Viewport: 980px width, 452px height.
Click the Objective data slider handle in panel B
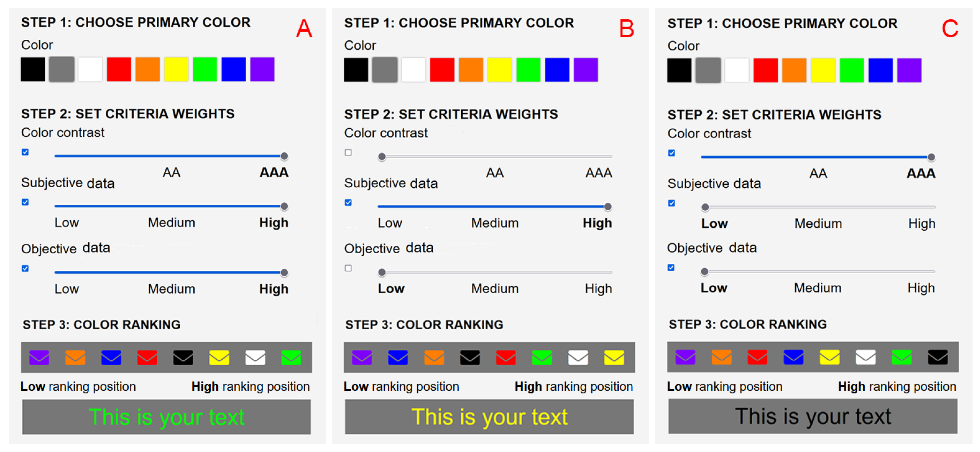[x=382, y=272]
